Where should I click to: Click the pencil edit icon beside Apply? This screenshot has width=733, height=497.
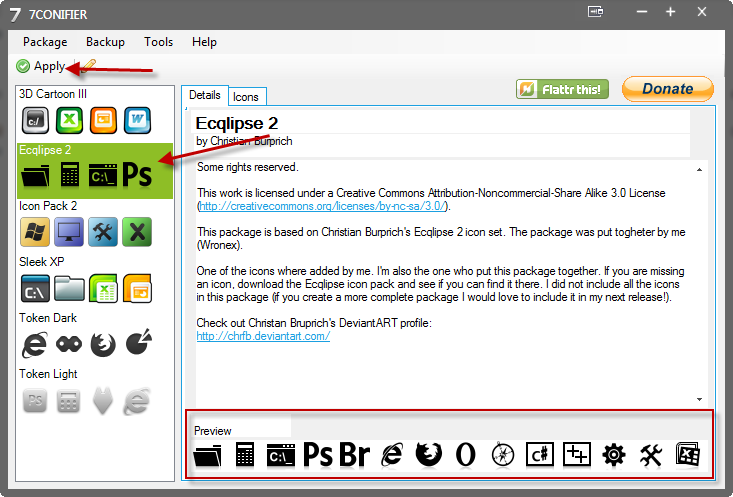click(88, 66)
